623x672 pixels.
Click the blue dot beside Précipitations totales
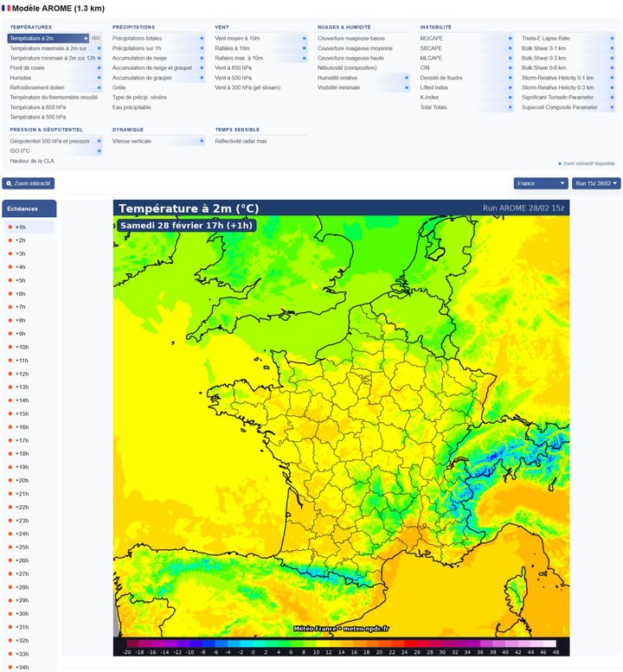(x=202, y=39)
